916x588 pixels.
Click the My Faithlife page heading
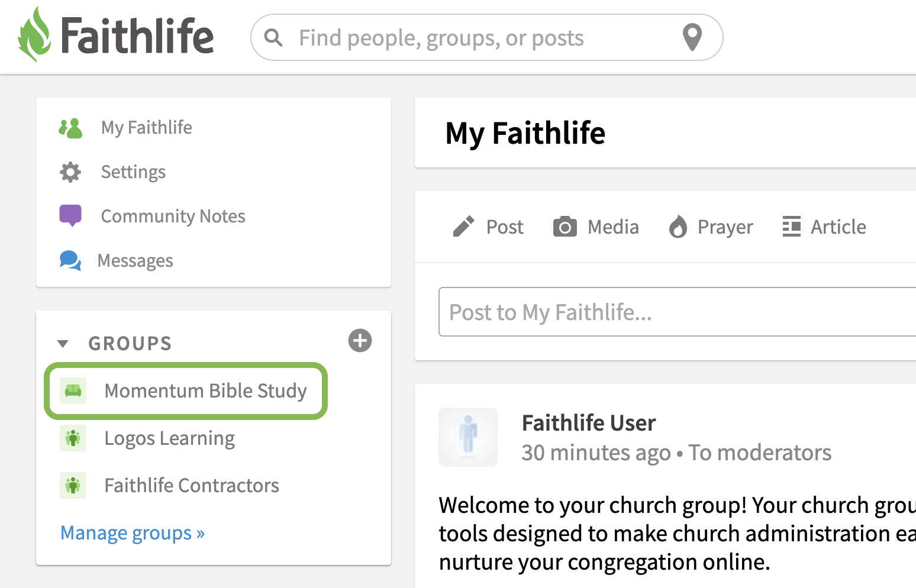pos(525,133)
